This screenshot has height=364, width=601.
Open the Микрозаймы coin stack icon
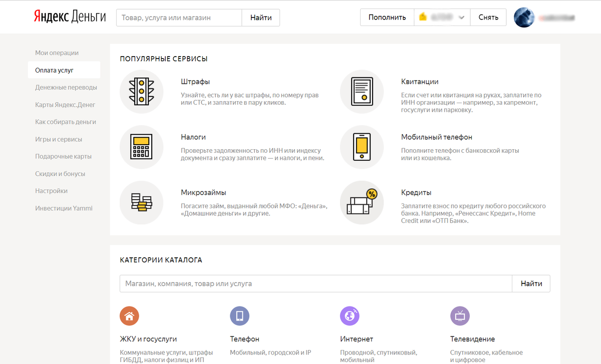point(142,202)
